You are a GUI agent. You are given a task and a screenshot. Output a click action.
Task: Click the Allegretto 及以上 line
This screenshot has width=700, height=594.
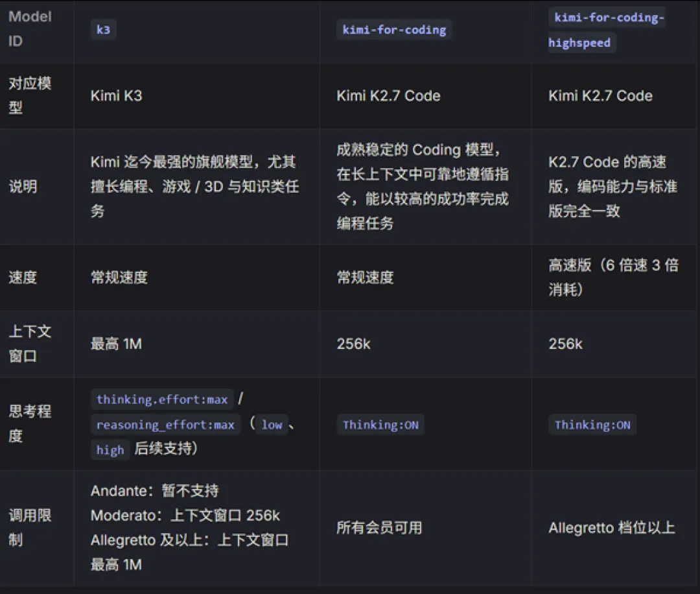189,552
